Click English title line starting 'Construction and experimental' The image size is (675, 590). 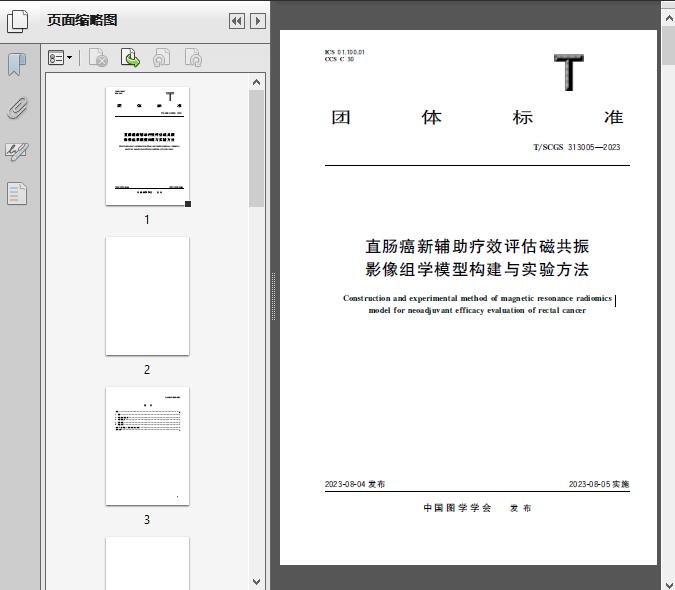pos(477,298)
